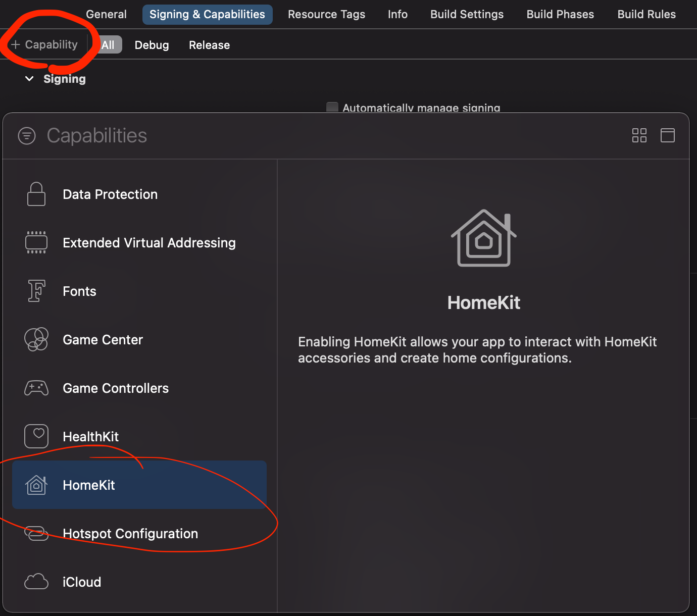Select the Signing & Capabilities tab
Viewport: 697px width, 616px height.
pos(207,14)
